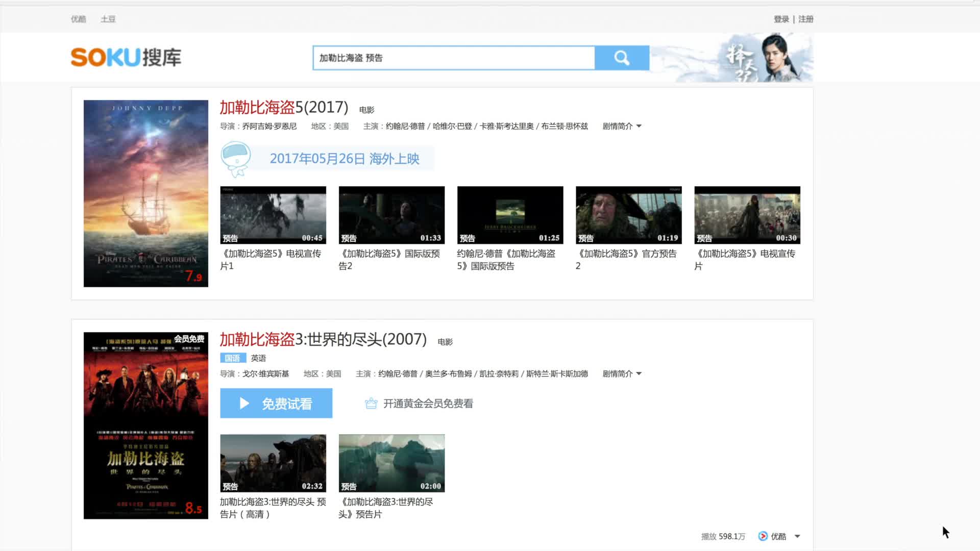Click actor 奥兰多·布鲁姆 name

[x=448, y=373]
